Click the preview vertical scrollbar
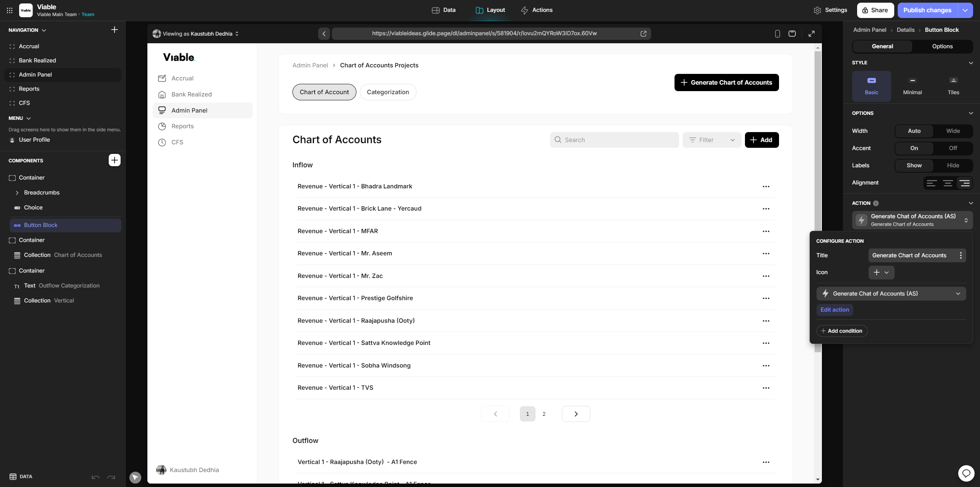980x487 pixels. click(818, 201)
